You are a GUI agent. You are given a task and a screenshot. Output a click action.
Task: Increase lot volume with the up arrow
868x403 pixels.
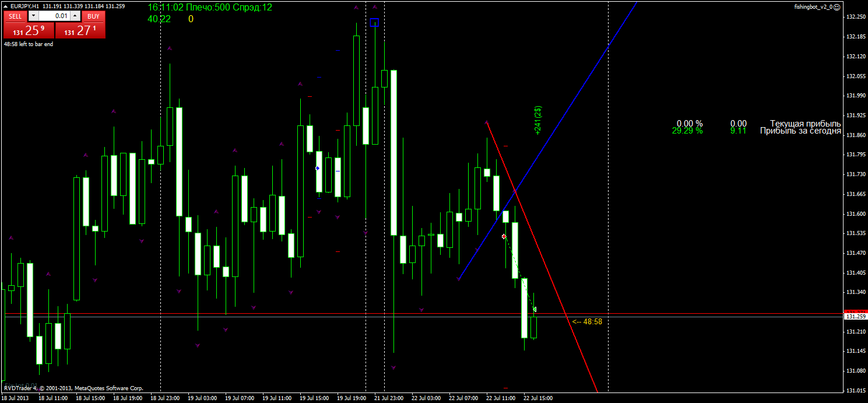[75, 16]
